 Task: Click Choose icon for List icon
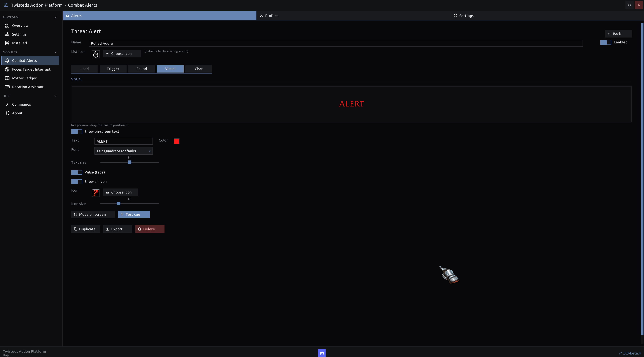pyautogui.click(x=122, y=54)
